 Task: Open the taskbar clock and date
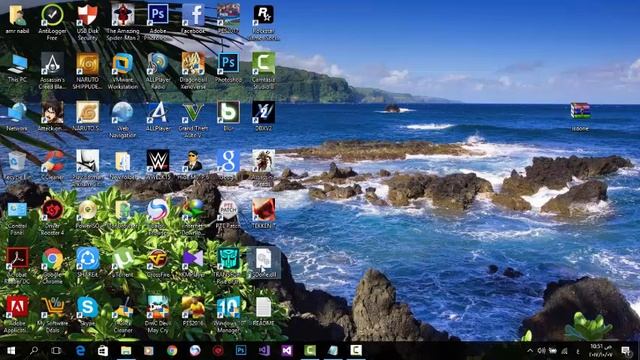tap(602, 351)
